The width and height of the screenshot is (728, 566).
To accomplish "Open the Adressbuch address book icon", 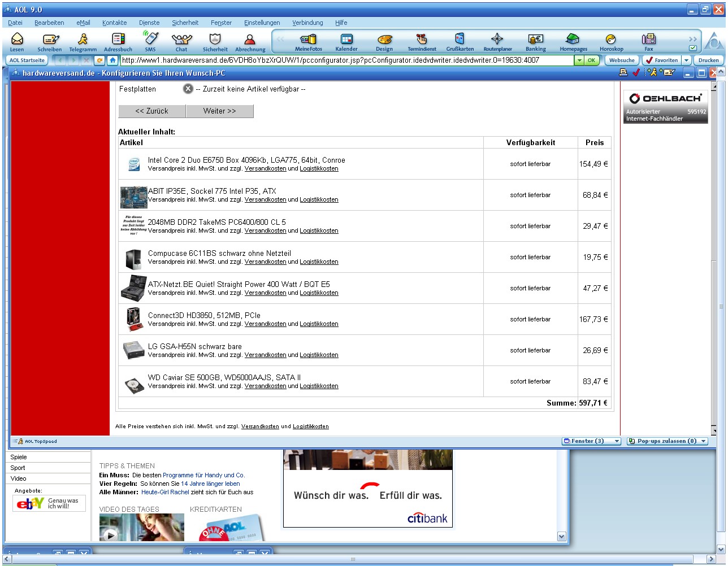I will point(118,42).
